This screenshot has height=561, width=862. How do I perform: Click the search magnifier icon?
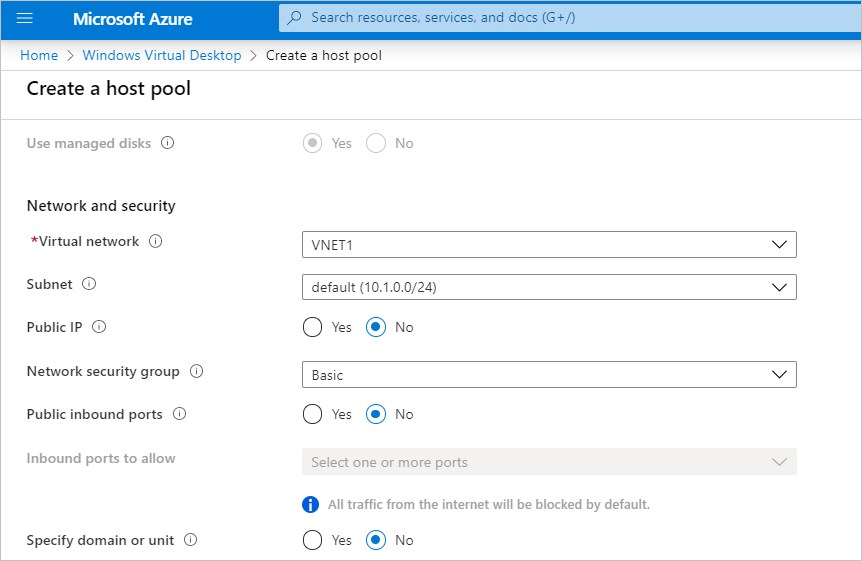[x=295, y=18]
